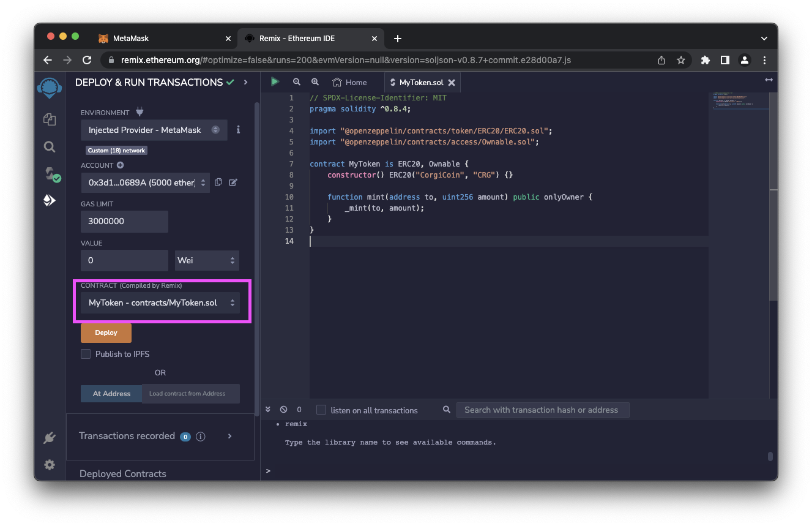Toggle the terminal collapse double-chevron
This screenshot has width=812, height=526.
[269, 410]
